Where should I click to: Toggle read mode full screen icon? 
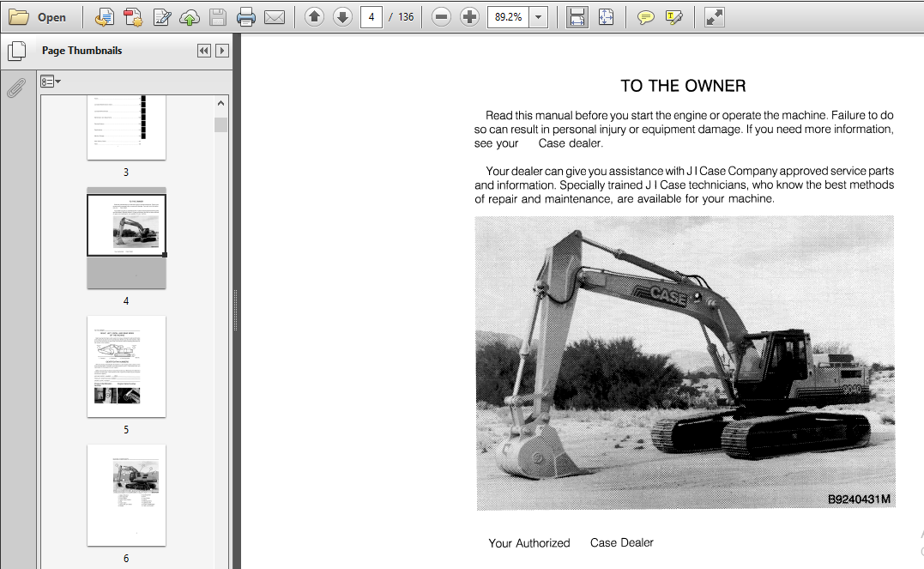pyautogui.click(x=714, y=17)
